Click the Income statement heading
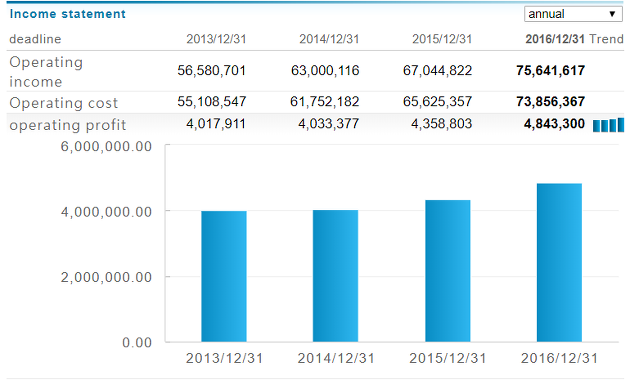This screenshot has width=630, height=380. point(68,14)
